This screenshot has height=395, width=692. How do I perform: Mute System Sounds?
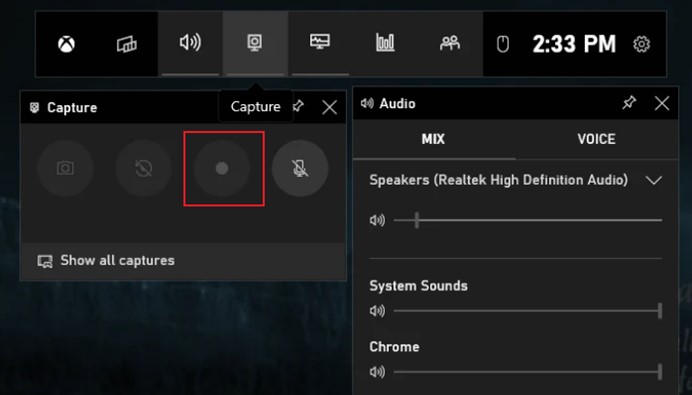377,311
